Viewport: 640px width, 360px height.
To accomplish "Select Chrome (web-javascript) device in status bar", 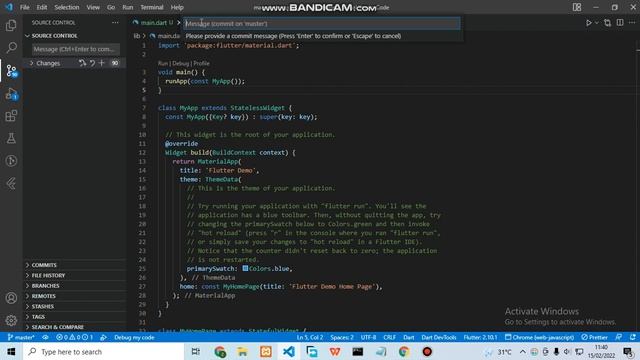I will pos(539,338).
